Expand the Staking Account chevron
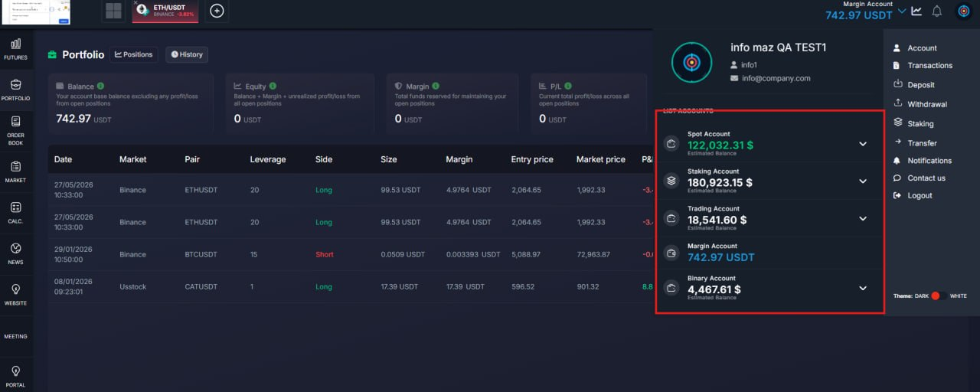This screenshot has height=392, width=980. pyautogui.click(x=863, y=181)
